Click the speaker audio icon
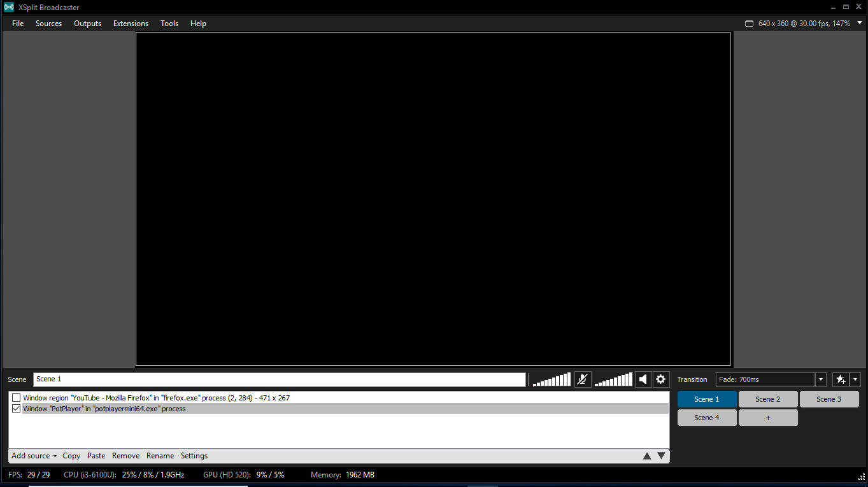This screenshot has width=868, height=487. 643,379
